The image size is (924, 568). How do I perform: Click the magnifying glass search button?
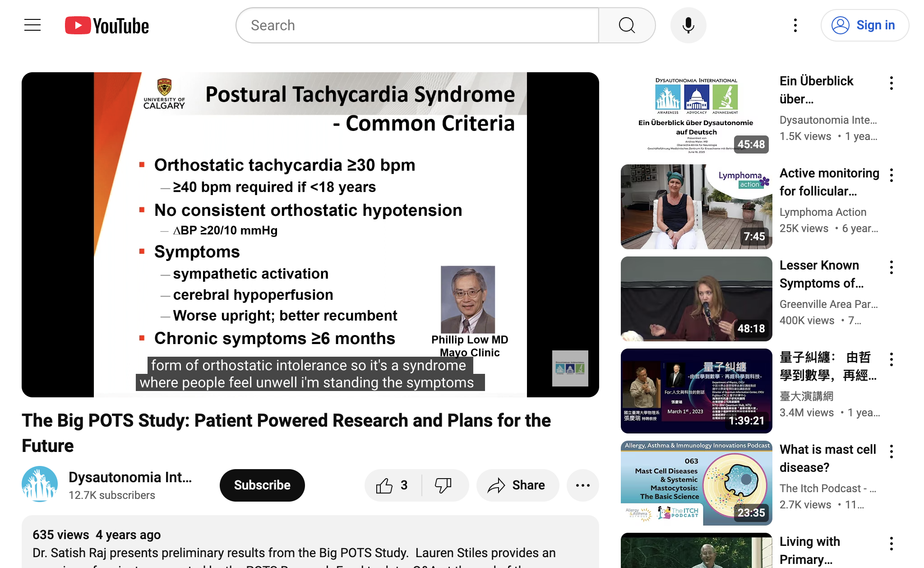pos(627,25)
